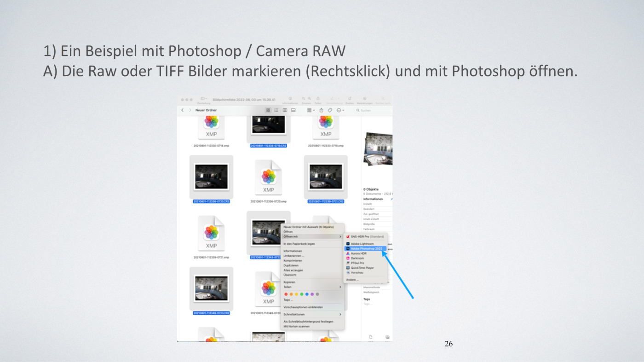The width and height of the screenshot is (644, 362).
Task: Open with PTGui Pro
Action: point(366,263)
